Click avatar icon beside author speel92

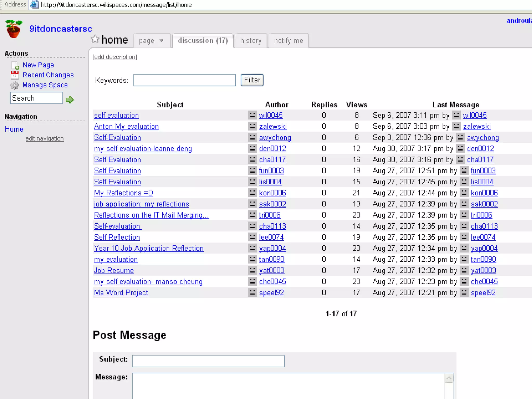click(x=252, y=292)
